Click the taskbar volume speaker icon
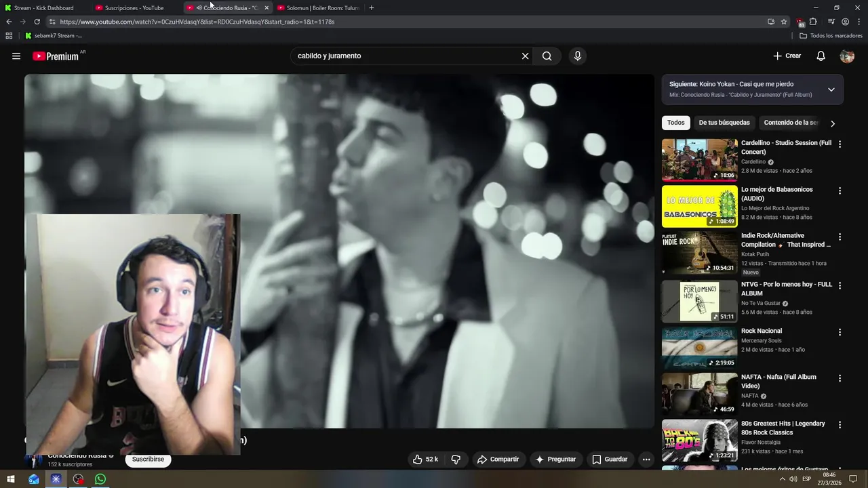The width and height of the screenshot is (868, 488). tap(792, 479)
